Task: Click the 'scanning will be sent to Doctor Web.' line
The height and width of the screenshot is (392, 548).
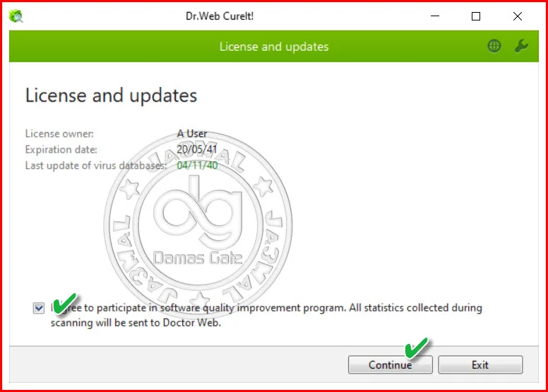Action: [136, 322]
